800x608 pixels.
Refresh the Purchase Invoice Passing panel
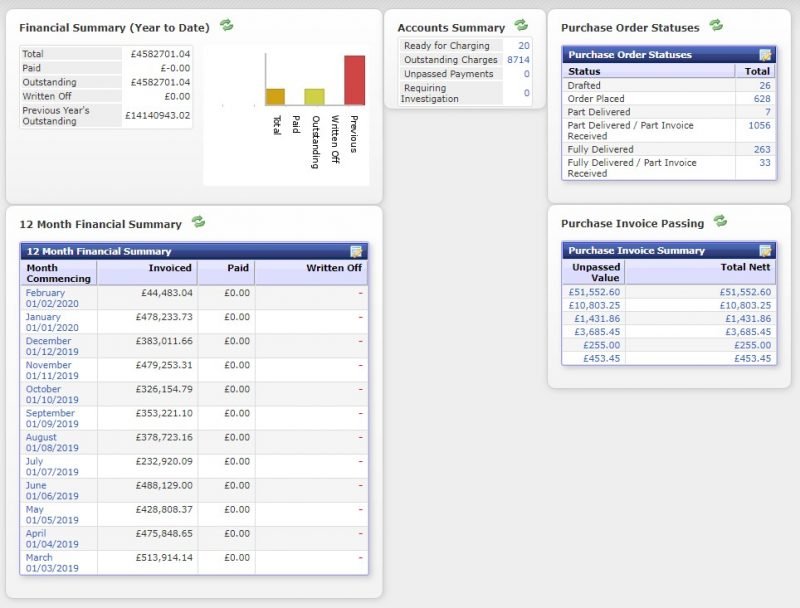720,221
